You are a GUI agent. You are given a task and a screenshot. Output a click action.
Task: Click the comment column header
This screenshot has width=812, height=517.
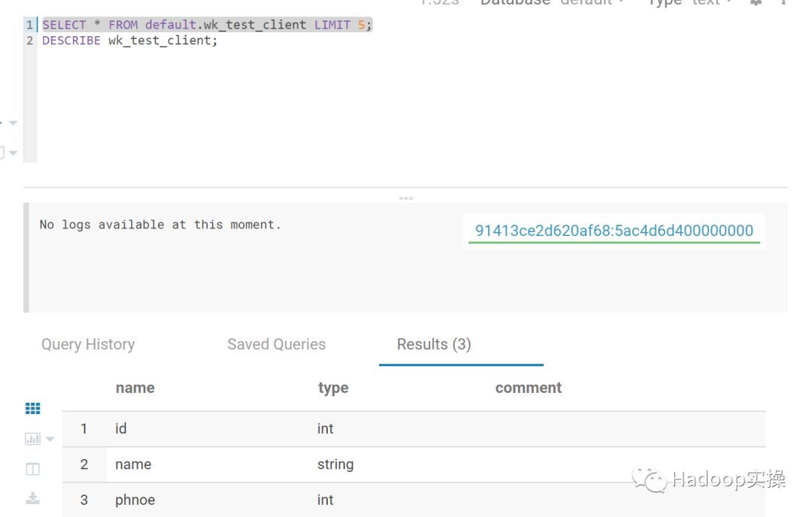(x=529, y=389)
